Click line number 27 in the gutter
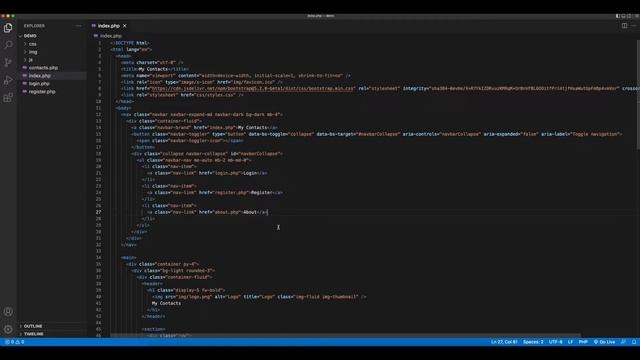The image size is (640, 360). pos(98,212)
